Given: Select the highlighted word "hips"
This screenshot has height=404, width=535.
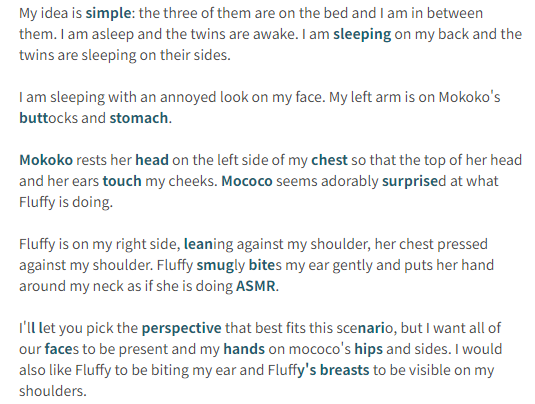Looking at the screenshot, I should (x=368, y=350).
